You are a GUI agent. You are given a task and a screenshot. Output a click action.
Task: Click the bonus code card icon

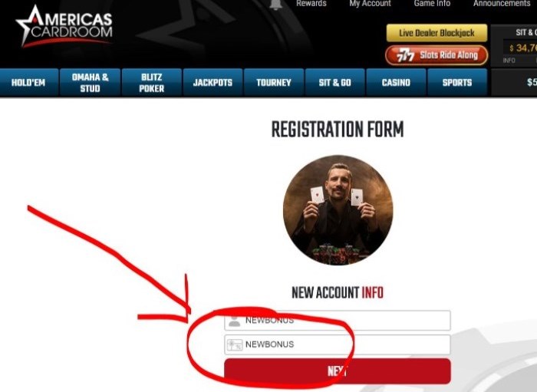(x=235, y=344)
